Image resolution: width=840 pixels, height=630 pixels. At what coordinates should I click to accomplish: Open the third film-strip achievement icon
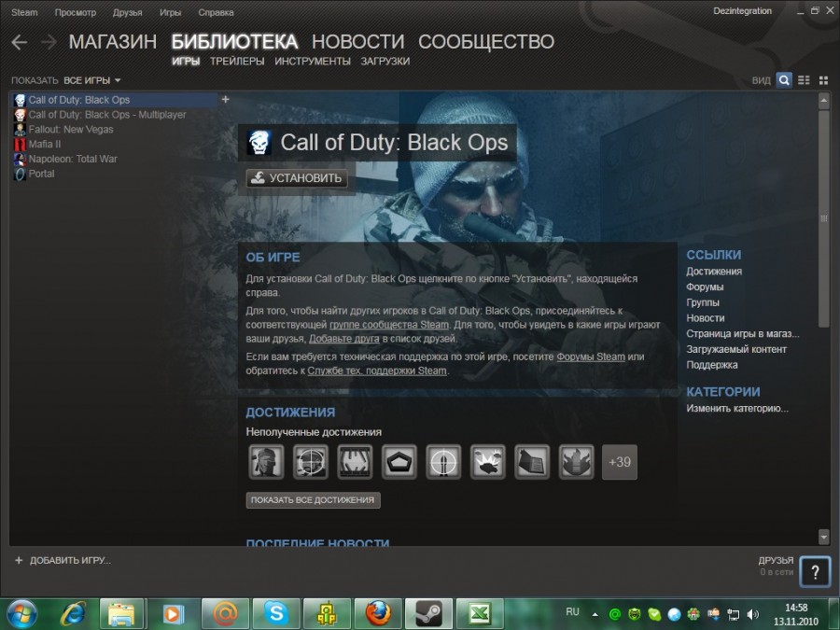[x=356, y=462]
